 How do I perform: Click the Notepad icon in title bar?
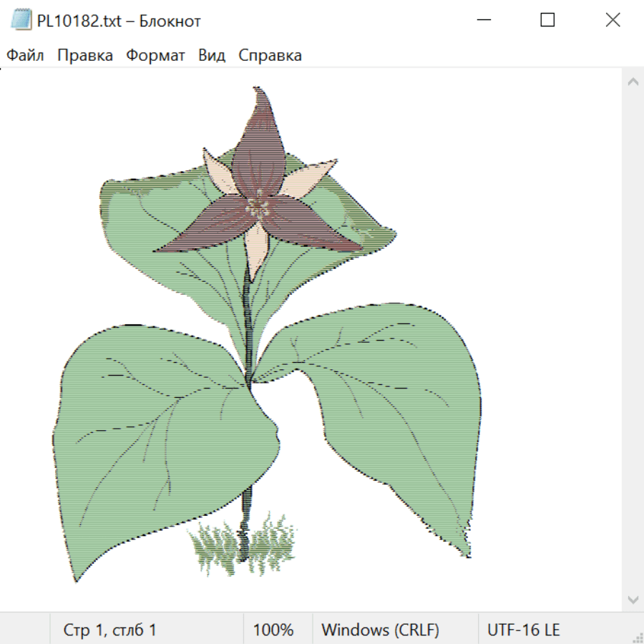coord(21,21)
